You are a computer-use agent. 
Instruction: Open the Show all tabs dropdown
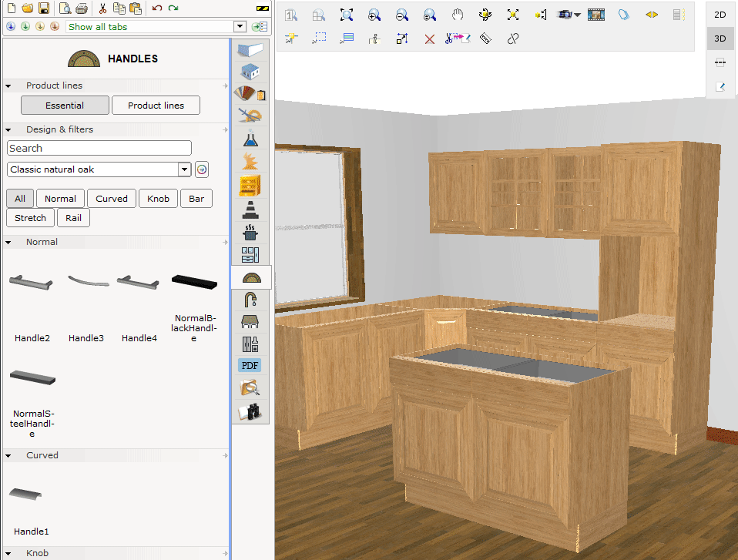(x=240, y=27)
